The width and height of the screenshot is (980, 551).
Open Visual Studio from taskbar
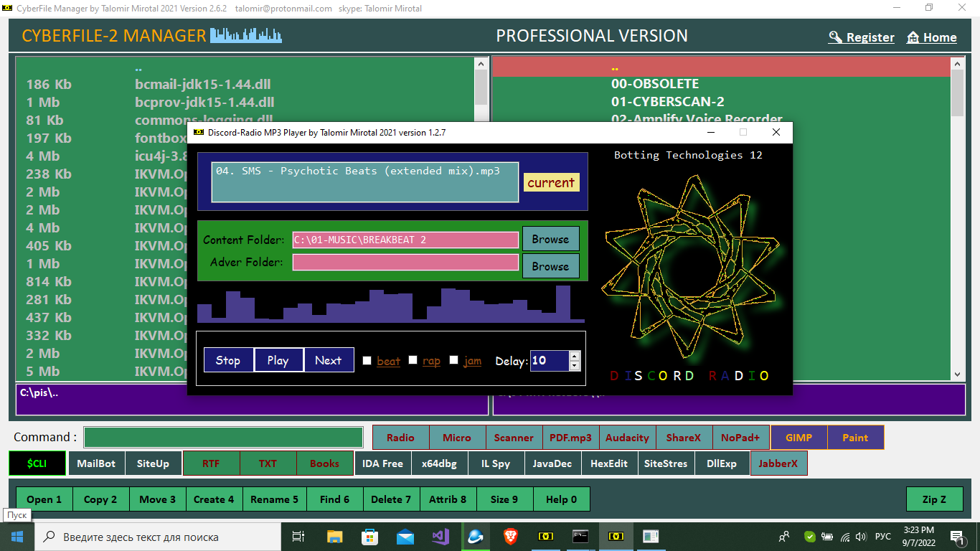[440, 536]
